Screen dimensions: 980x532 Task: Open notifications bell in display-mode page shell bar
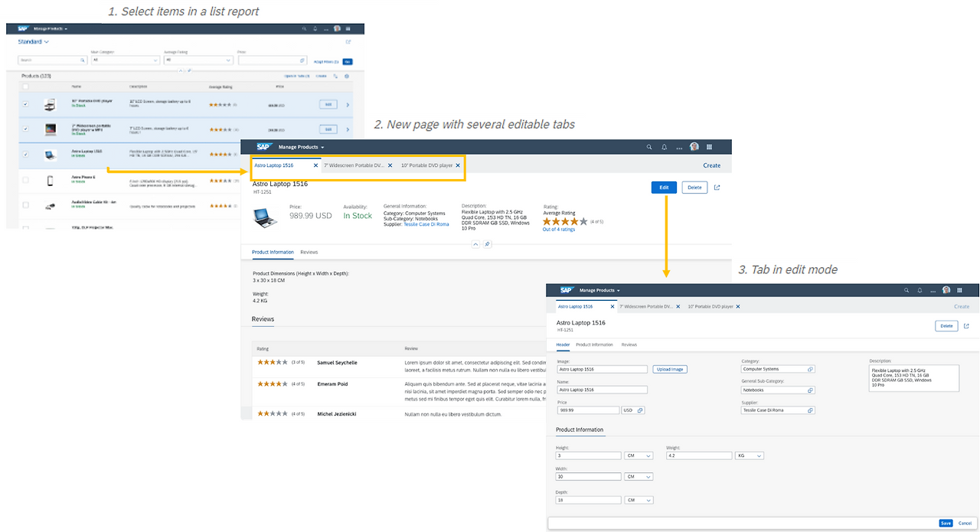[x=664, y=147]
